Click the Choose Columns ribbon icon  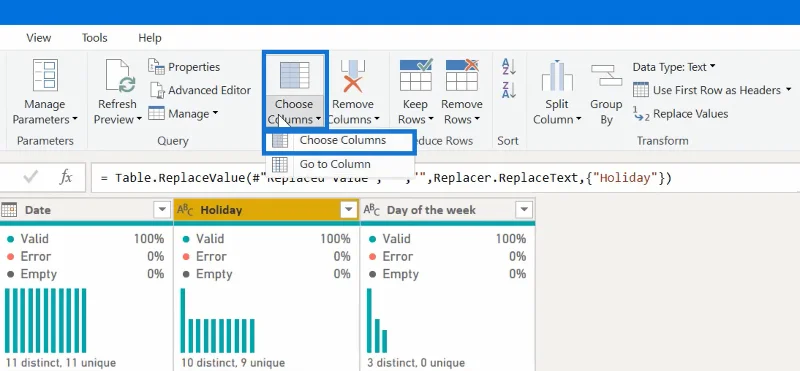click(294, 76)
